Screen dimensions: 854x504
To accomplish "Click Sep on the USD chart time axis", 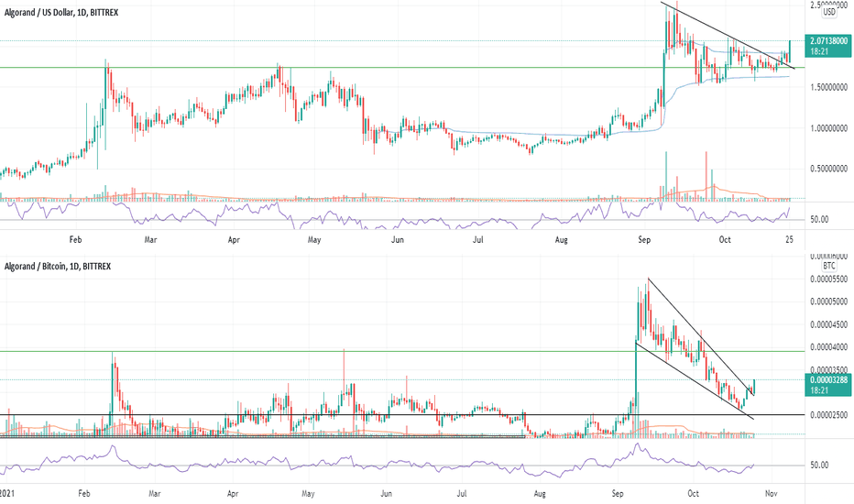I will pyautogui.click(x=644, y=240).
